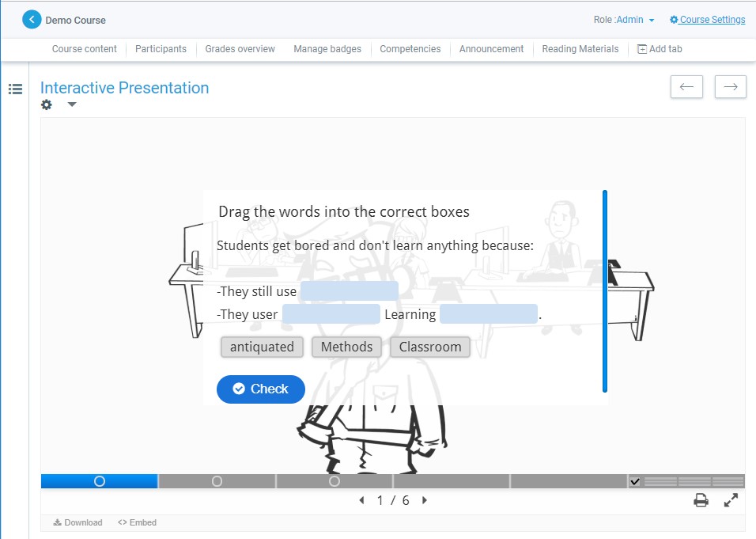Expand the Role: Admin dropdown
Viewport: 756px width, 539px height.
(625, 20)
